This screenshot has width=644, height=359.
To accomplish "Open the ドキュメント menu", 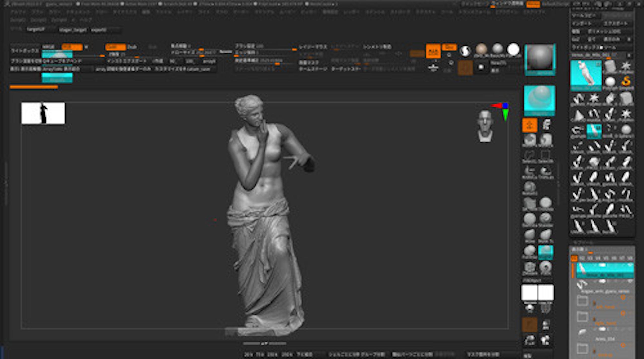I will (x=78, y=12).
